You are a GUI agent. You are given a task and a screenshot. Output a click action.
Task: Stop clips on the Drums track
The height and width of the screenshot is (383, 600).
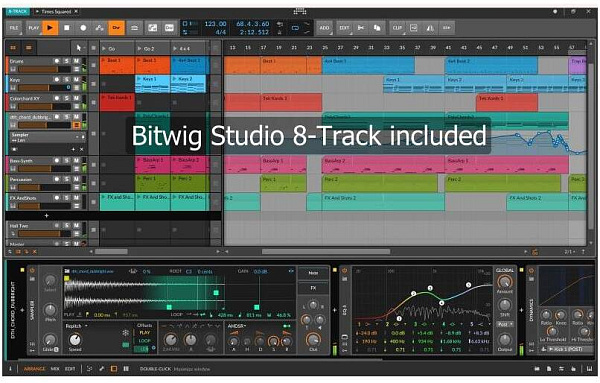93,65
